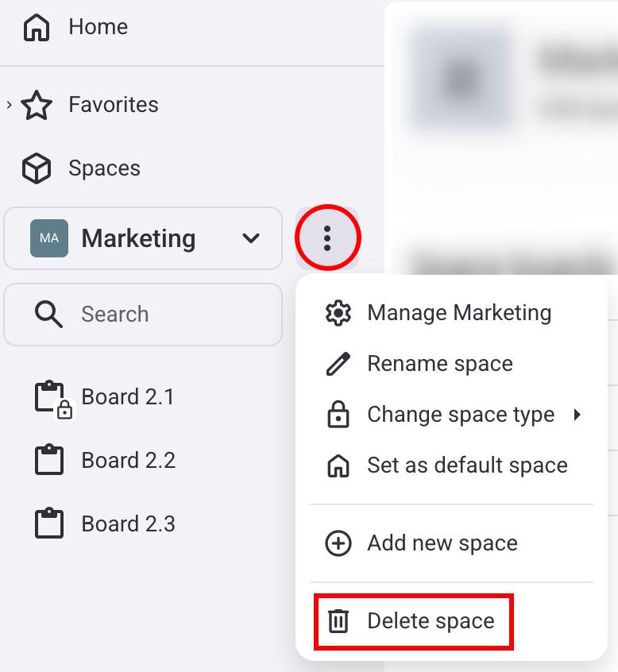Viewport: 618px width, 672px height.
Task: Click the Home house icon
Action: [37, 28]
